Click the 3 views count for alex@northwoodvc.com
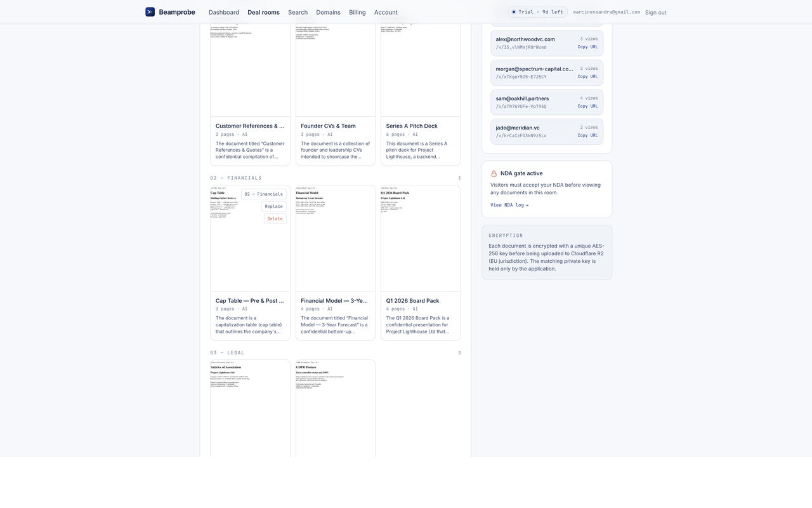 coord(589,39)
